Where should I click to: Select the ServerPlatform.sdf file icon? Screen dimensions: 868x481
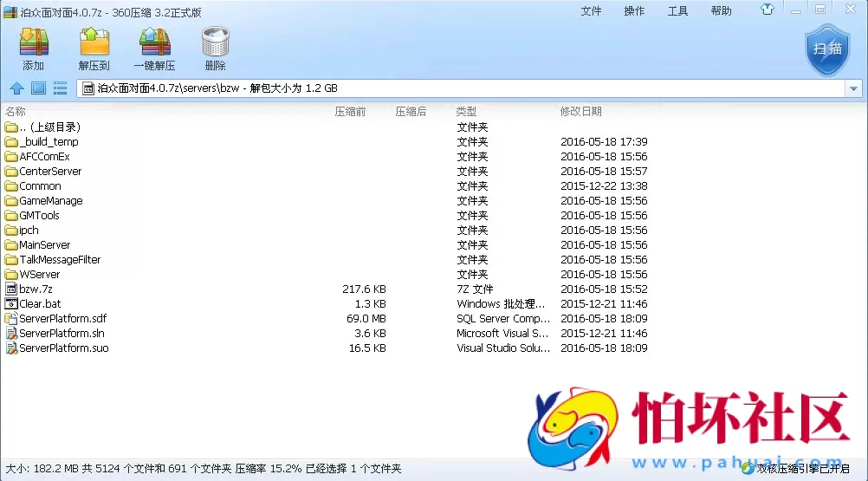11,318
